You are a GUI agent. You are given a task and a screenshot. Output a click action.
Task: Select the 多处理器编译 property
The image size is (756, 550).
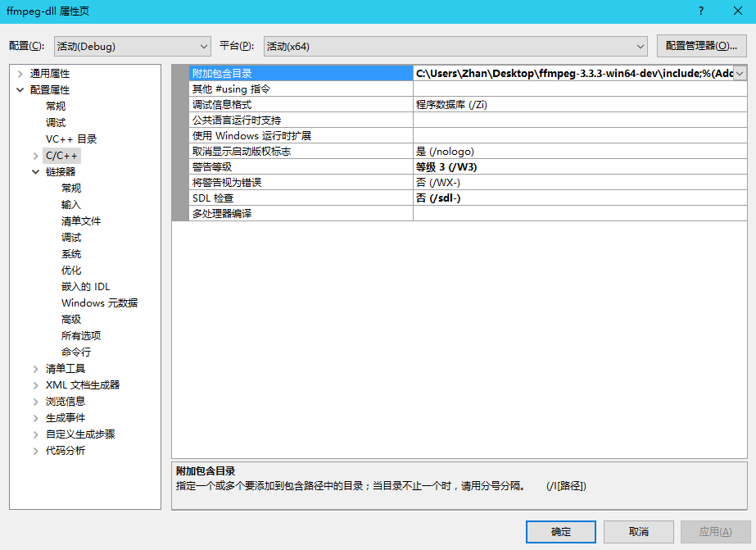pyautogui.click(x=301, y=214)
